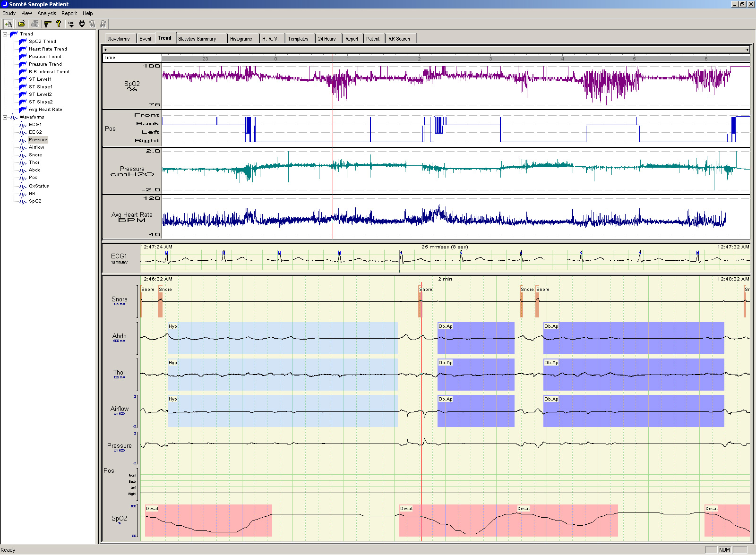Select Pressure in the Waveforms list
Screen dimensions: 756x555
click(38, 139)
